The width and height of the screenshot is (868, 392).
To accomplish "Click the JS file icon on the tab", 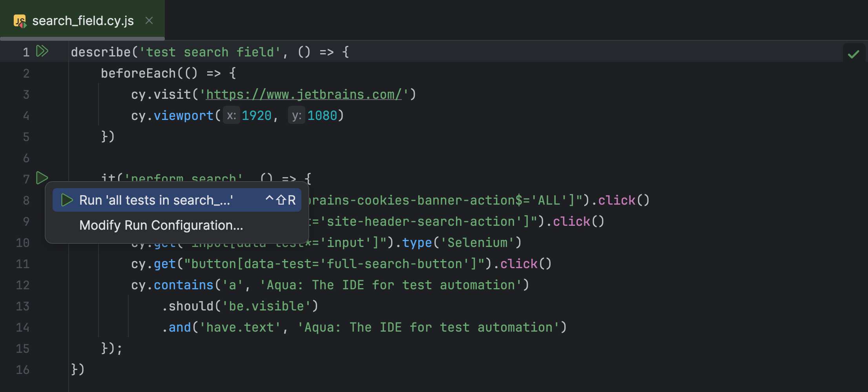I will tap(20, 20).
